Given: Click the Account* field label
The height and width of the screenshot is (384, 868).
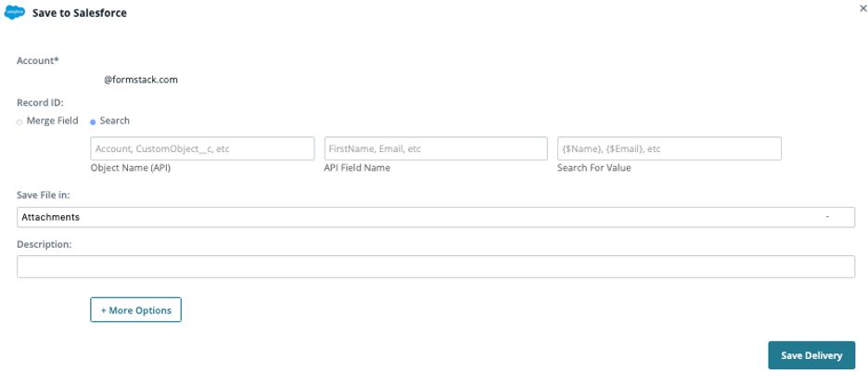Looking at the screenshot, I should [x=37, y=60].
